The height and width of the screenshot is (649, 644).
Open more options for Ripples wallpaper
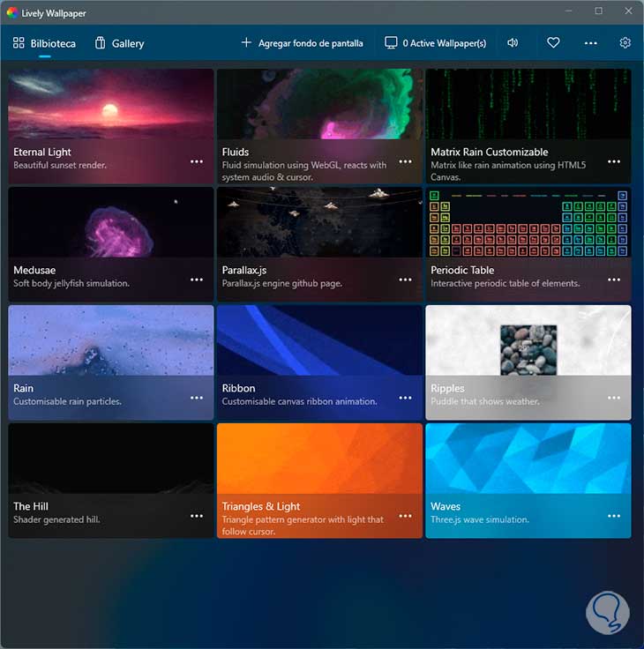(x=614, y=398)
